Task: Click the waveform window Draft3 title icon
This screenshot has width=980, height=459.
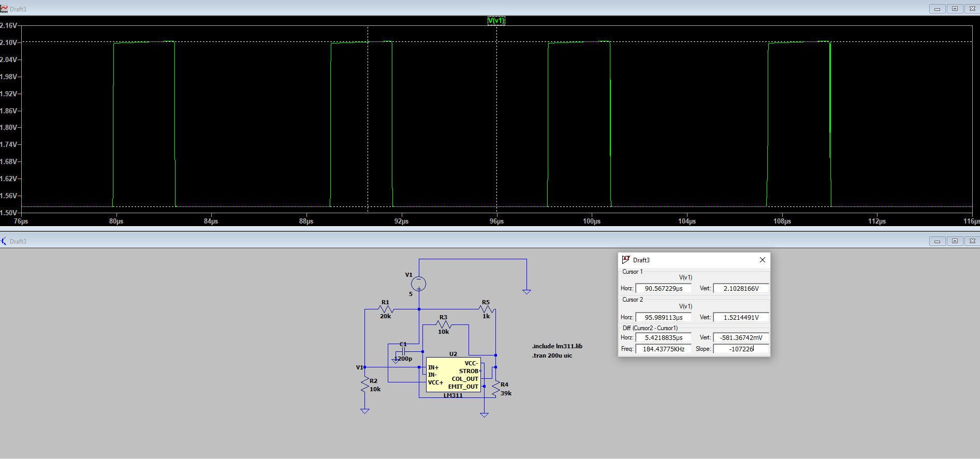Action: [4, 9]
